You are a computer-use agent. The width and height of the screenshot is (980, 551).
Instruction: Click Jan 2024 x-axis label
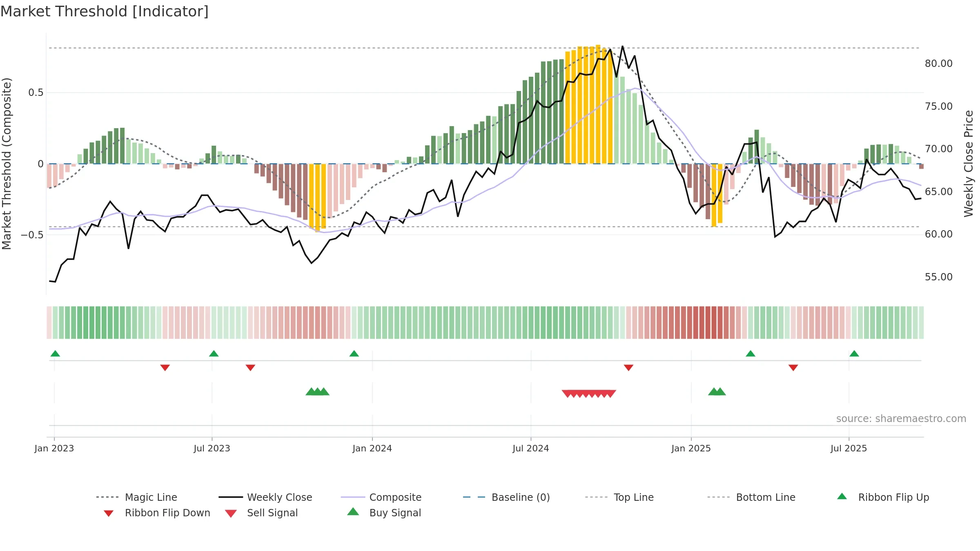pos(372,448)
